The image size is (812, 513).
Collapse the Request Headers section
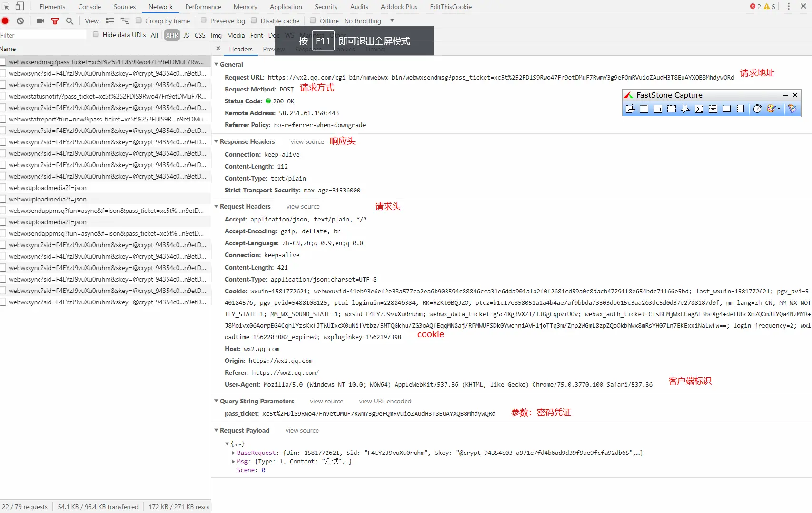point(217,206)
